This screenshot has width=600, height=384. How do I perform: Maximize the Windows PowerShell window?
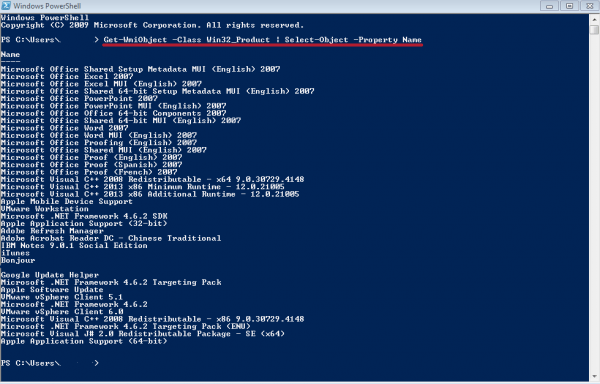click(569, 6)
